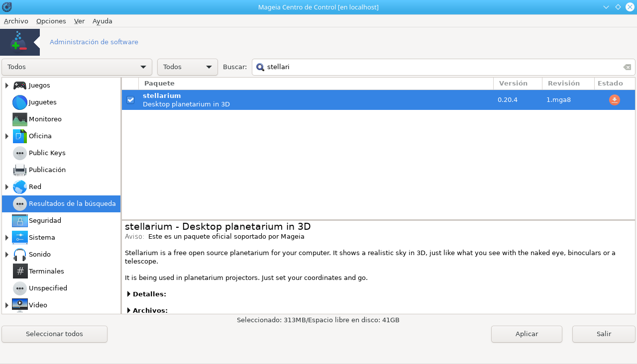Expand the Detalles section
The width and height of the screenshot is (637, 364).
click(x=129, y=294)
